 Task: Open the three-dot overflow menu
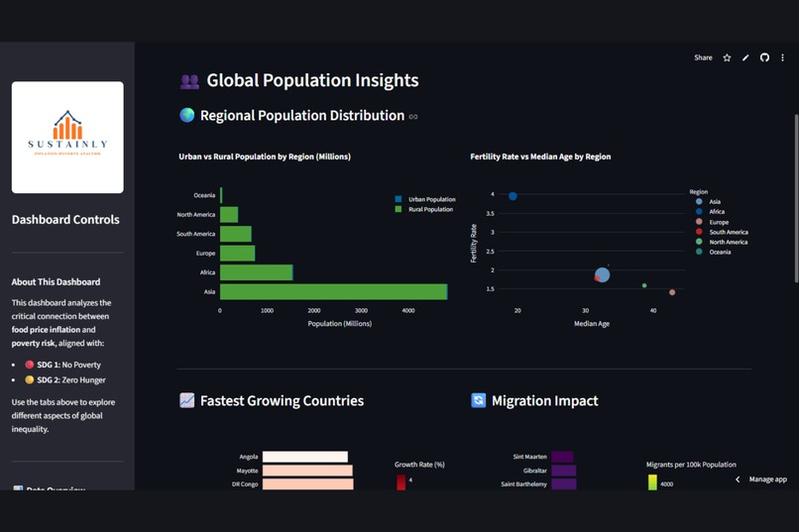point(783,58)
